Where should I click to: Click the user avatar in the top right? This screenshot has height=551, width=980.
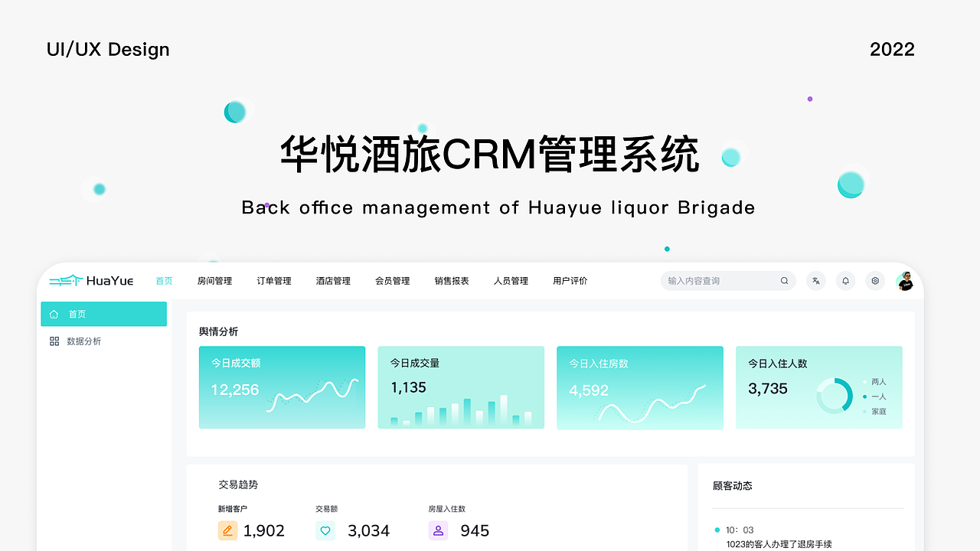(906, 281)
